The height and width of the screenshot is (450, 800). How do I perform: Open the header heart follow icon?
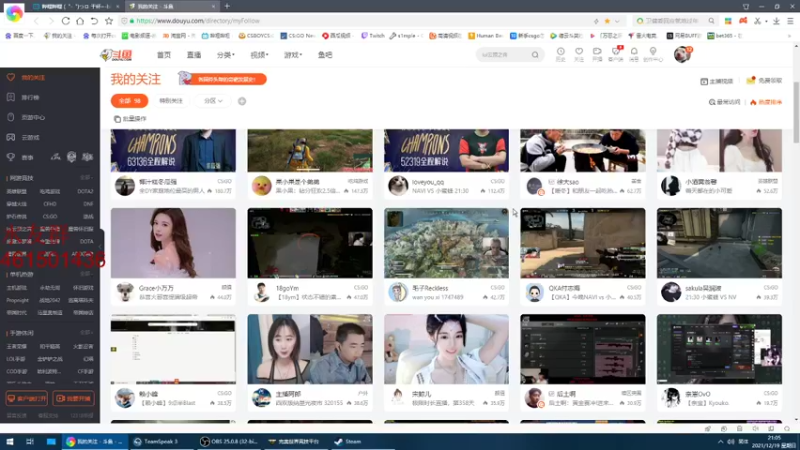(x=579, y=54)
